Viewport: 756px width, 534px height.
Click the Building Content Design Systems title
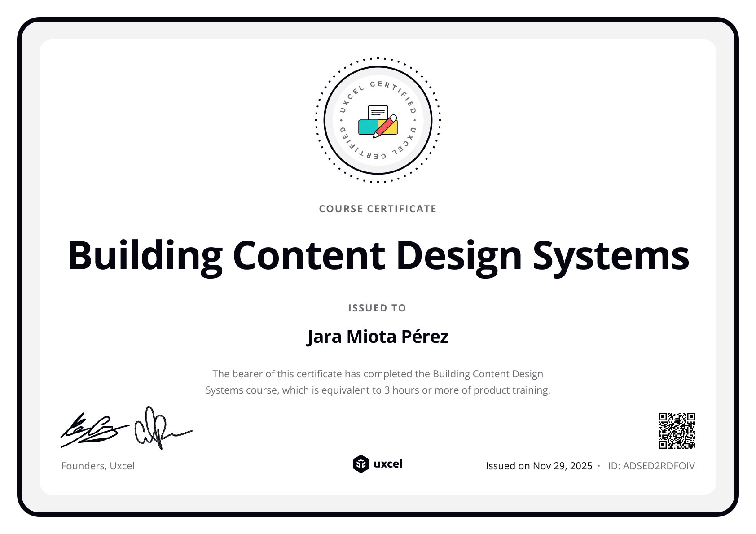pos(378,256)
